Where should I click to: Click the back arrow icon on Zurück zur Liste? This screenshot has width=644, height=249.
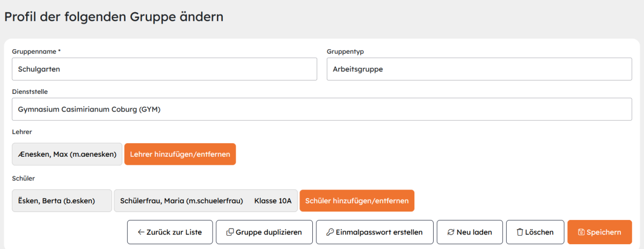tap(141, 232)
